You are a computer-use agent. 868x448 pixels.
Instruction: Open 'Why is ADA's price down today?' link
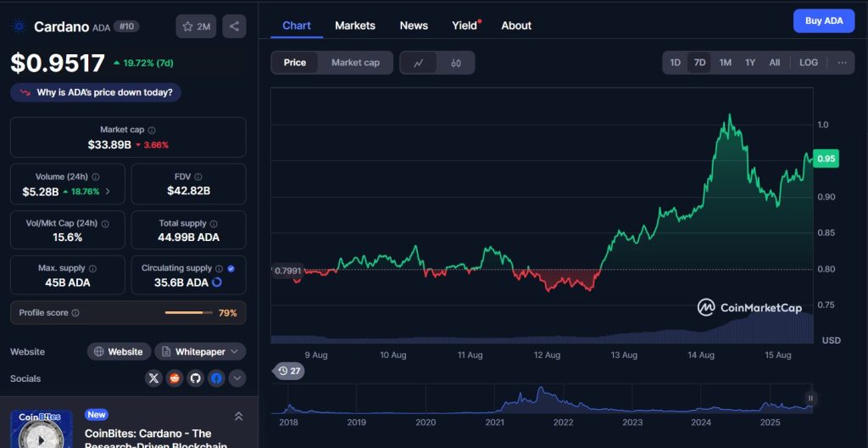[x=96, y=92]
